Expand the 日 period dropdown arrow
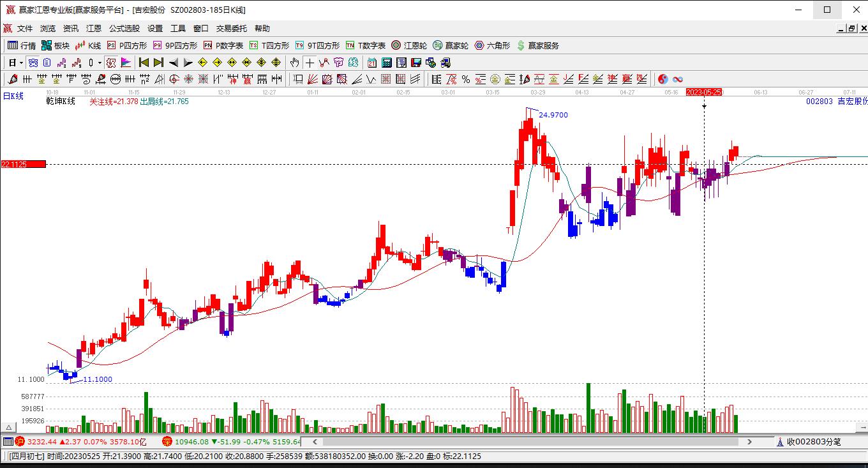Screen dimensions: 868x468 tap(21, 63)
